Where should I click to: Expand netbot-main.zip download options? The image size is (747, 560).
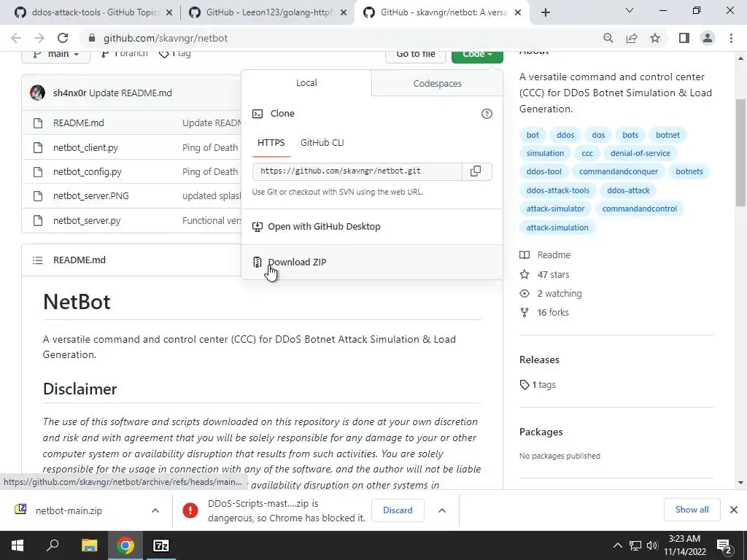pos(155,510)
